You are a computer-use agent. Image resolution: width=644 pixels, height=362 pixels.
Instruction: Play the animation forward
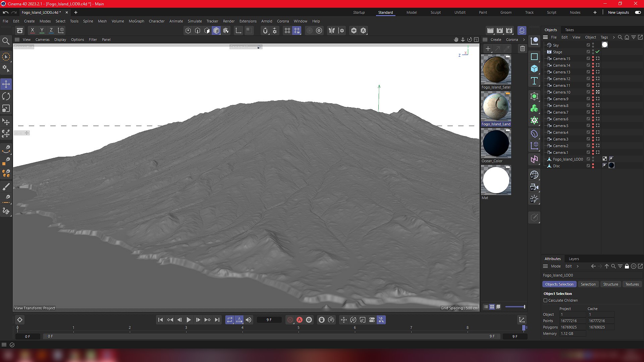pyautogui.click(x=189, y=320)
